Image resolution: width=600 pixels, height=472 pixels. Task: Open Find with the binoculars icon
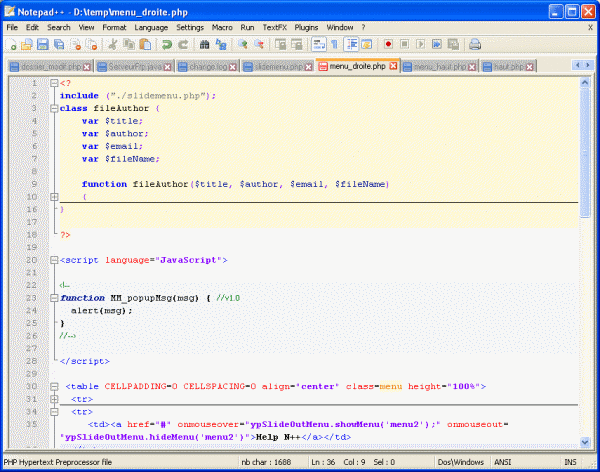(204, 44)
